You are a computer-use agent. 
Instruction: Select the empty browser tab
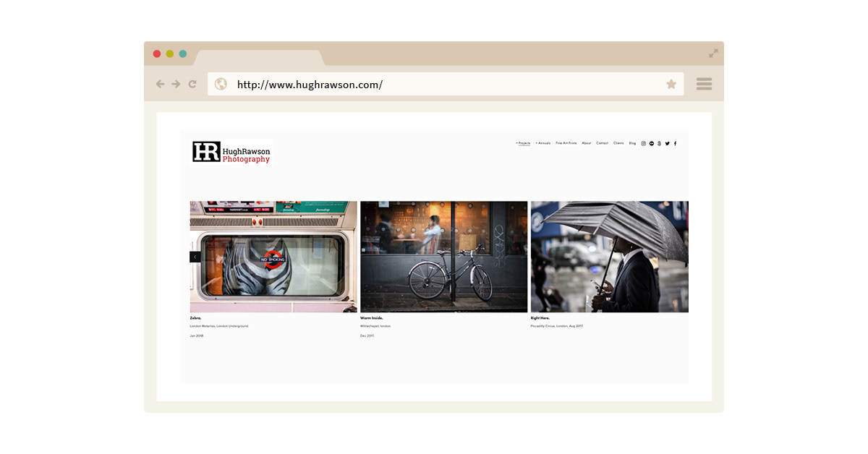259,58
